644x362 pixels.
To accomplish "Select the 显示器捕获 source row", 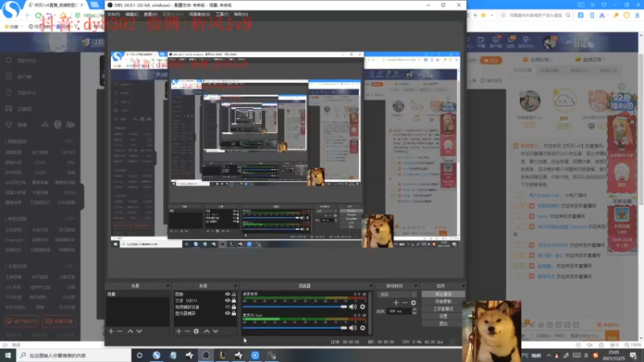I will pos(205,313).
